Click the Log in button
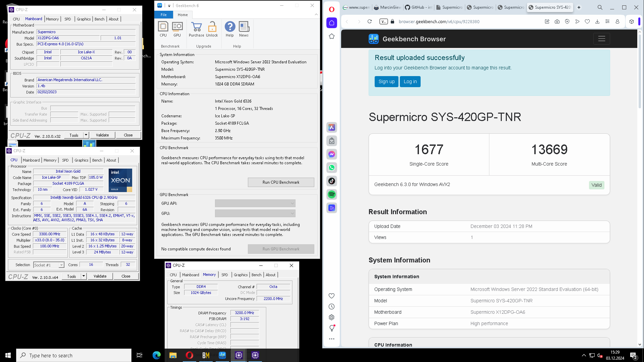The height and width of the screenshot is (362, 644). (x=410, y=81)
